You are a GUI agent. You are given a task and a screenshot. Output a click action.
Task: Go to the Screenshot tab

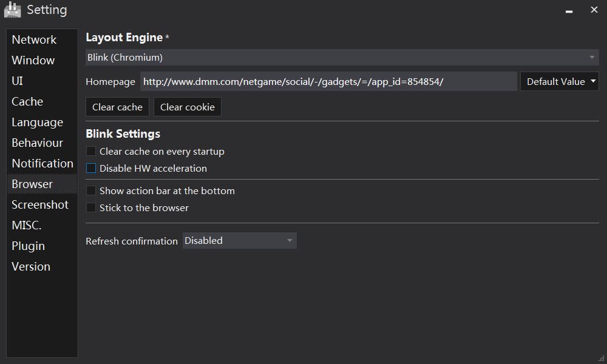[x=42, y=204]
